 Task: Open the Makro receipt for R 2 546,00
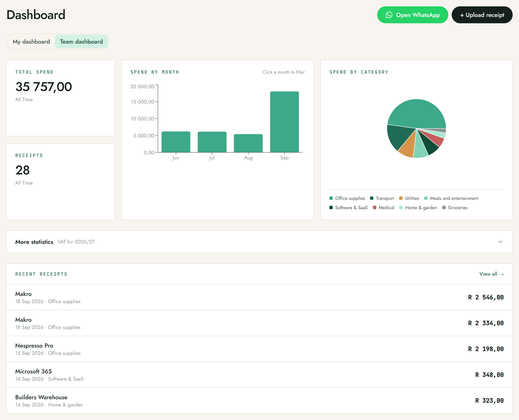coord(259,297)
